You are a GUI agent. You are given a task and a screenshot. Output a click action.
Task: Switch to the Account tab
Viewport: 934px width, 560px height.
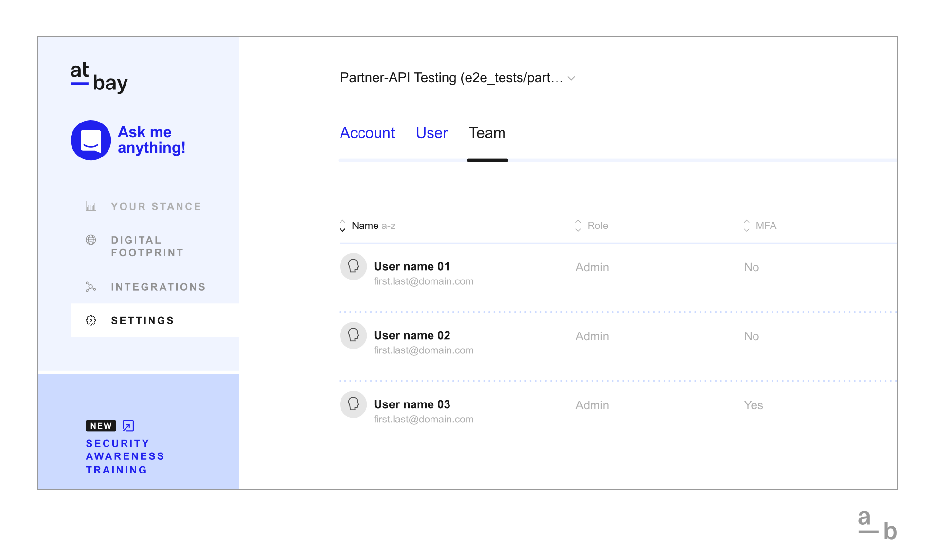(367, 133)
